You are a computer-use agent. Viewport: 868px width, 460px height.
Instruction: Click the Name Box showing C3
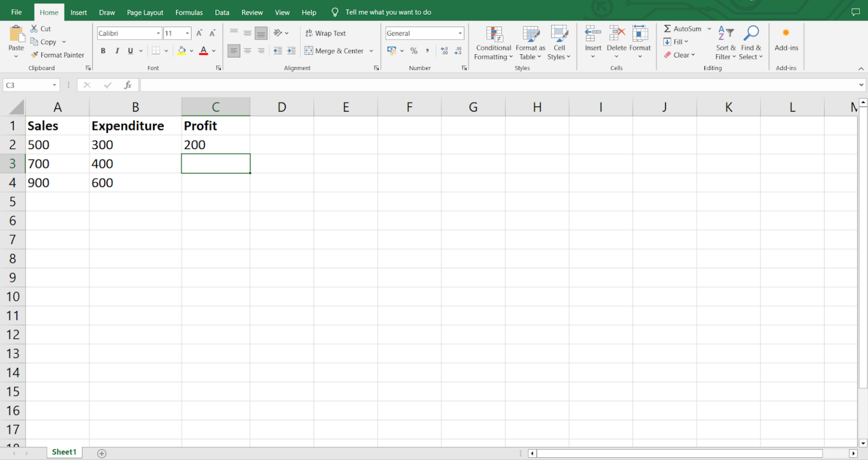pos(27,85)
